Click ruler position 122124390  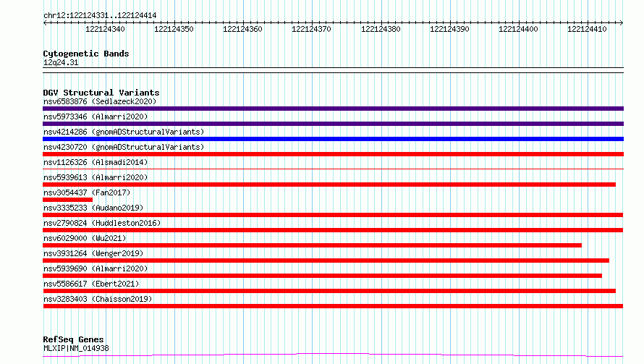pos(449,29)
